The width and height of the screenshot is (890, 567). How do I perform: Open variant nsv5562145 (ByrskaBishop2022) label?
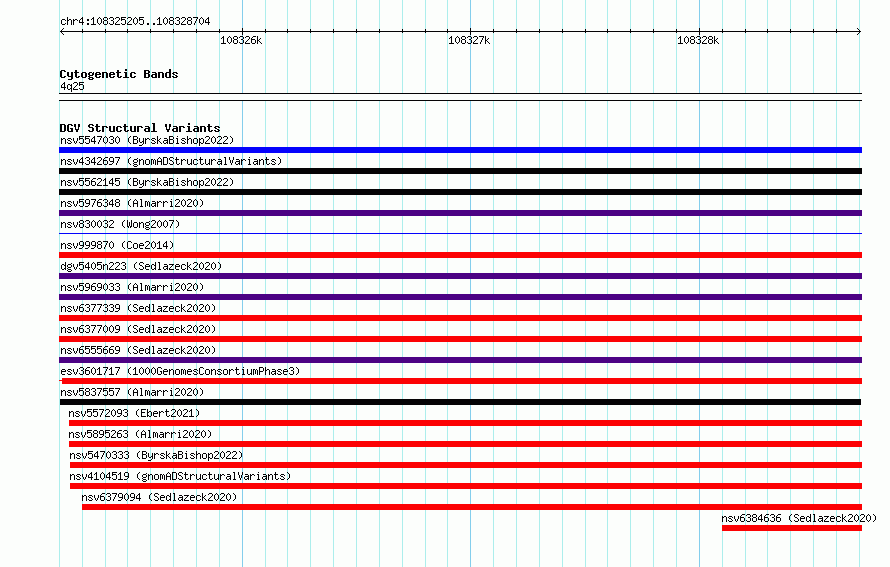click(147, 182)
